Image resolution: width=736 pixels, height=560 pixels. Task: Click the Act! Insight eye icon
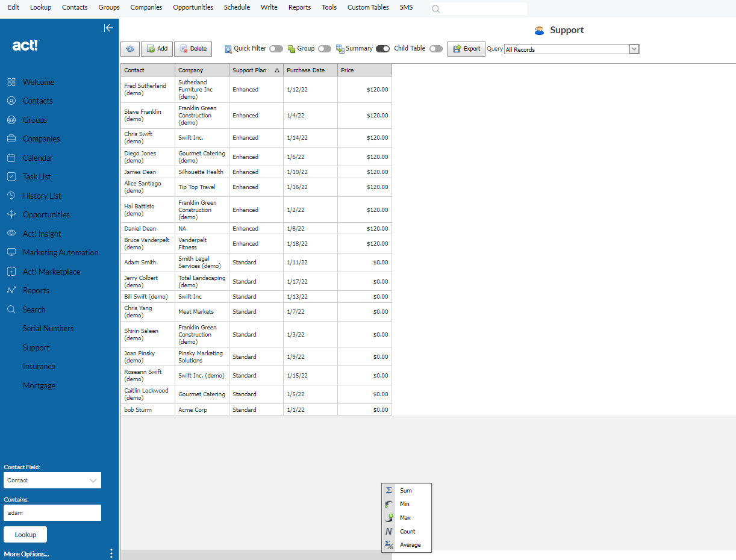coord(11,234)
